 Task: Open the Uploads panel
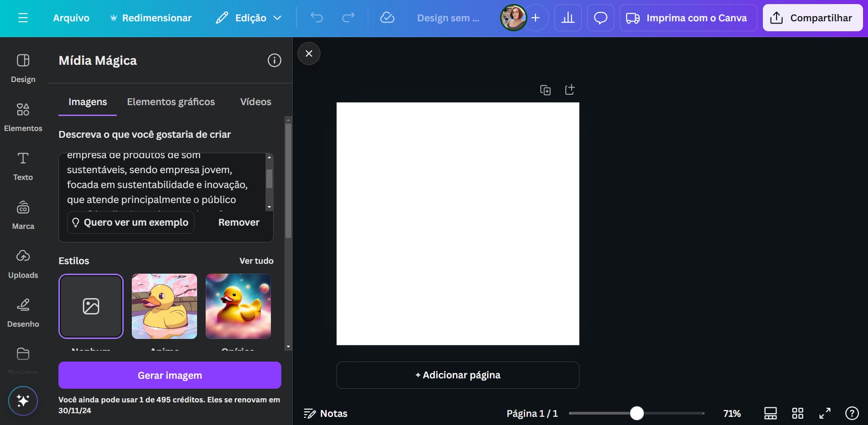click(23, 263)
